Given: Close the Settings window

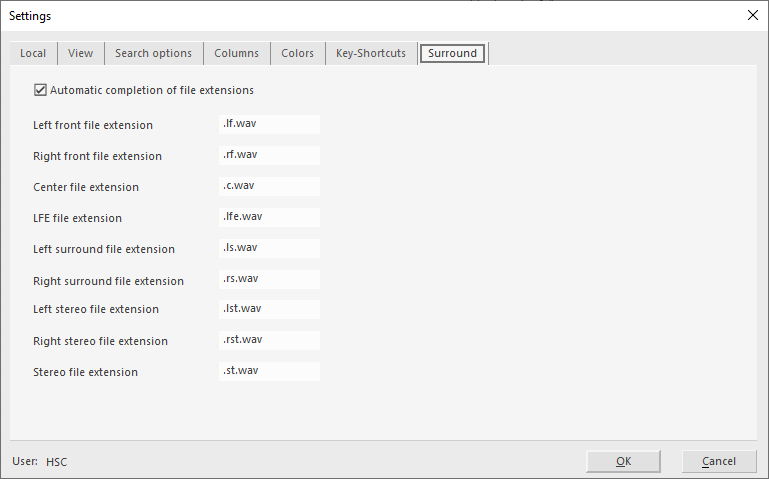Looking at the screenshot, I should coord(752,15).
